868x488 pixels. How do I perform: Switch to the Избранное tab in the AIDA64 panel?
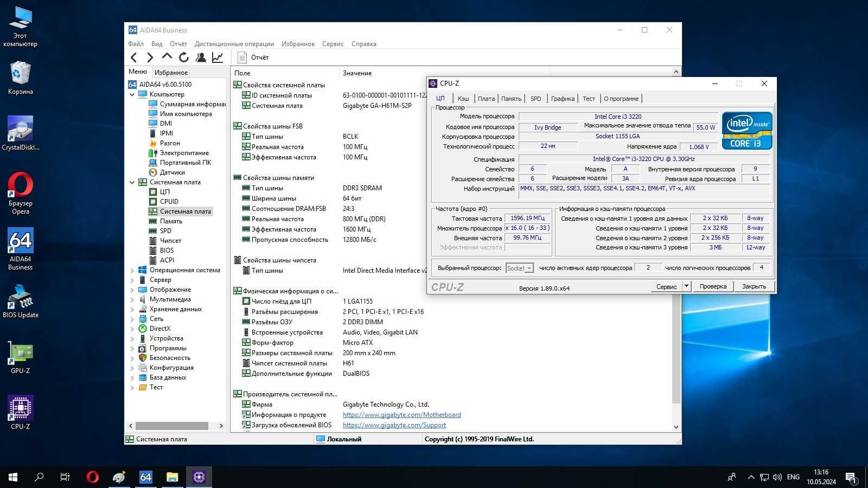(x=171, y=72)
